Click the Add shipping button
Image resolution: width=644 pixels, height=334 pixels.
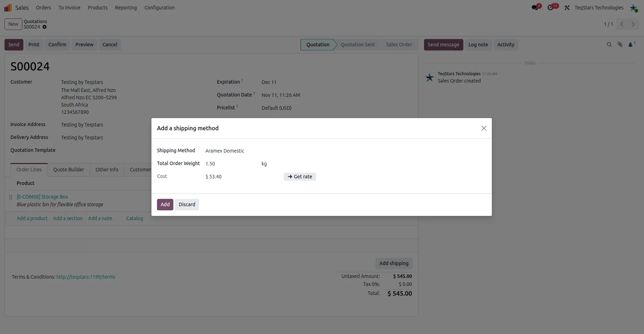pyautogui.click(x=394, y=263)
